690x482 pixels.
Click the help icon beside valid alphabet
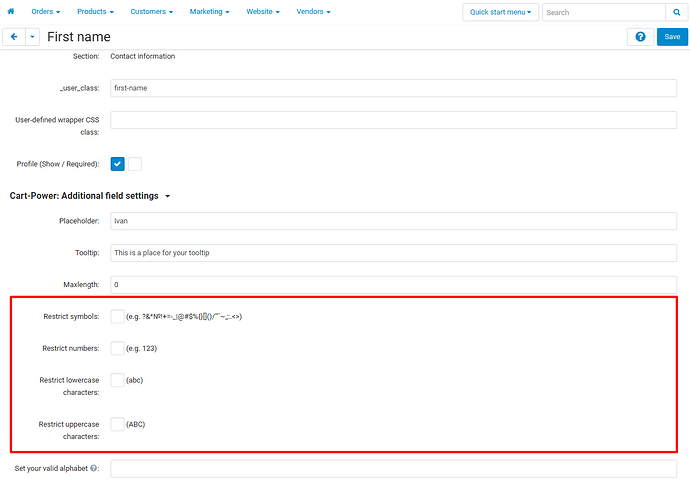[94, 468]
